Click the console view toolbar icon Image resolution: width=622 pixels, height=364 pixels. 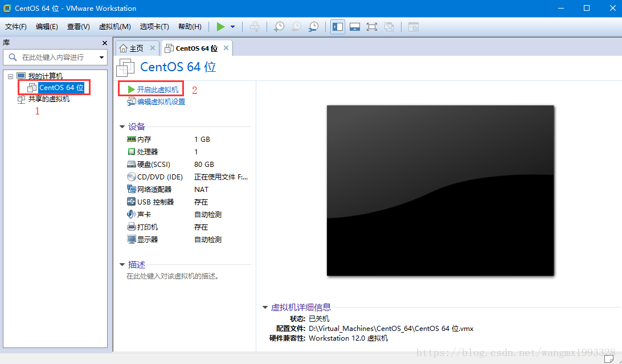(414, 27)
